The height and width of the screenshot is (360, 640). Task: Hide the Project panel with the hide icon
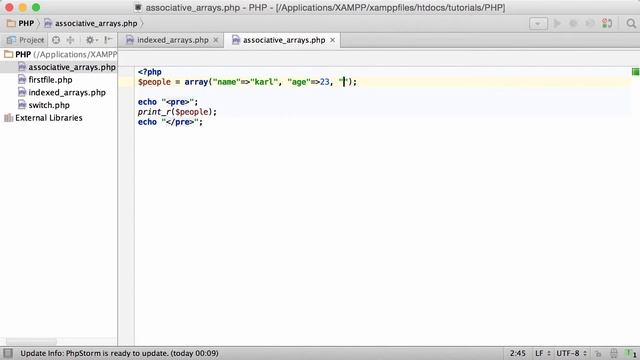pos(108,40)
